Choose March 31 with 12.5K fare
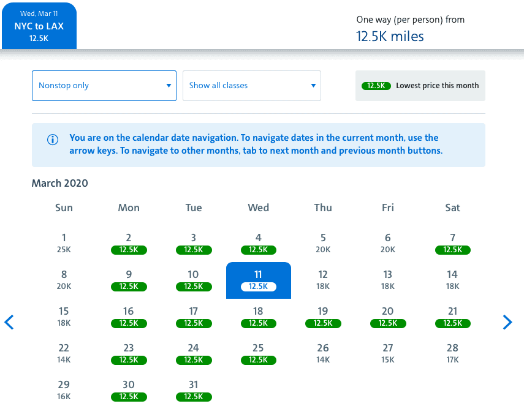This screenshot has width=524, height=420. (194, 391)
